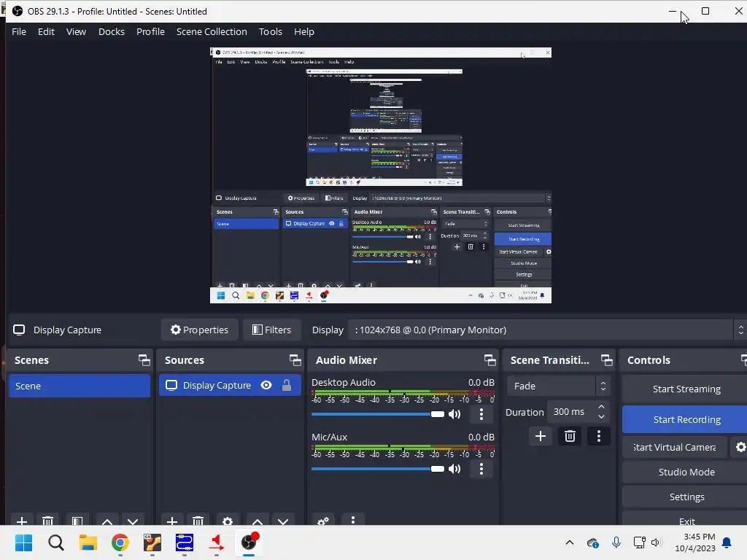
Task: Remove the selected scene with trash icon
Action: tap(47, 521)
